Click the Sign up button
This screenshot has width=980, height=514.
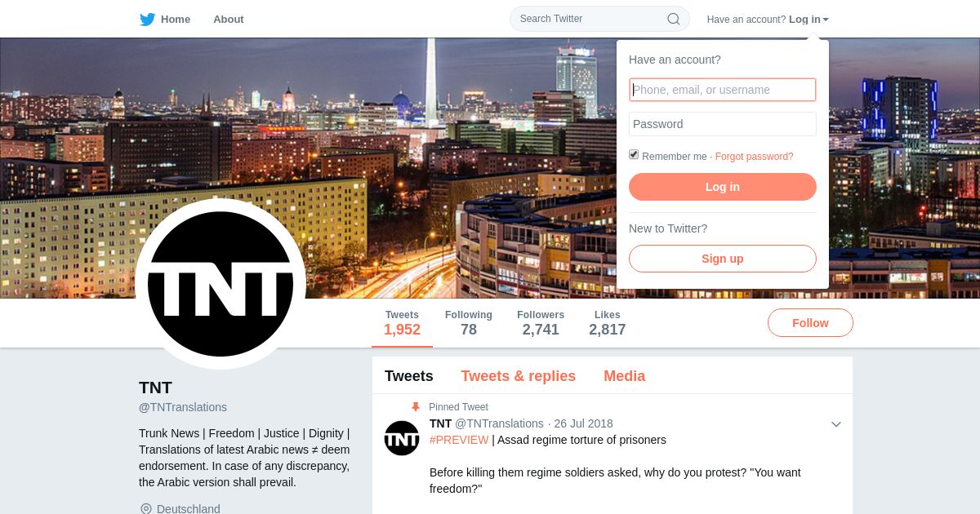[x=723, y=259]
